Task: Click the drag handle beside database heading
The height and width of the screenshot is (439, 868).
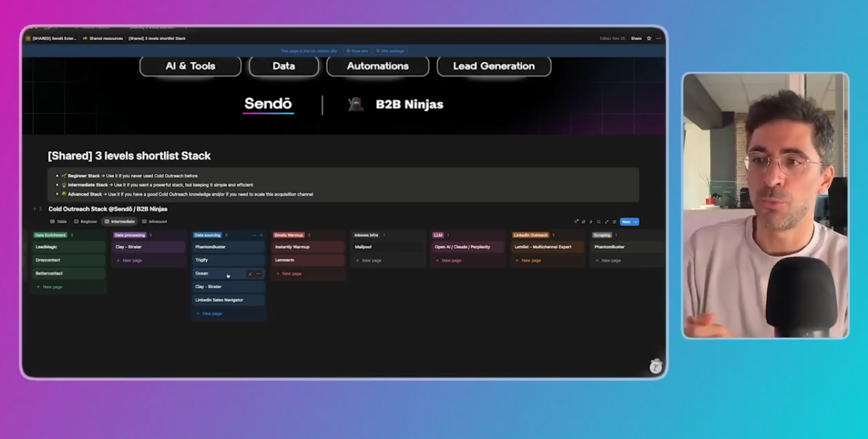Action: pyautogui.click(x=41, y=209)
